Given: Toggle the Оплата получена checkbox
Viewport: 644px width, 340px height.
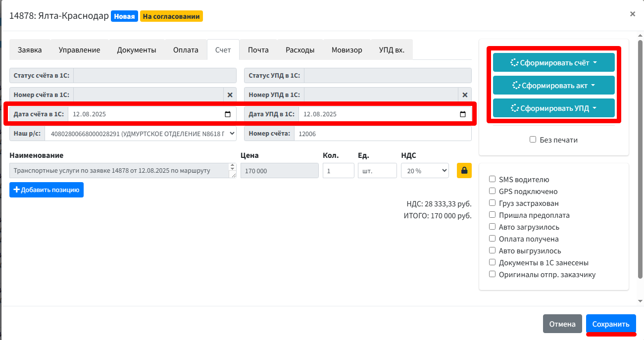Looking at the screenshot, I should 492,239.
